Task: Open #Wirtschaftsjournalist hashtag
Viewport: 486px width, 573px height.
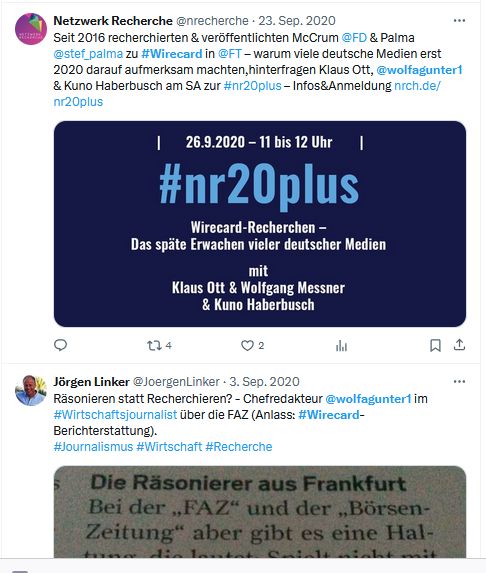Action: 115,415
